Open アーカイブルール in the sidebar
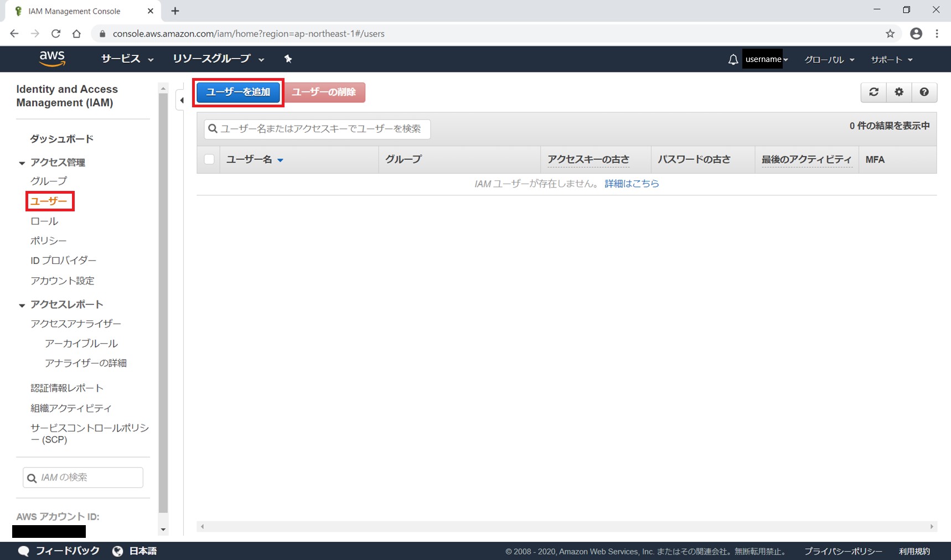 click(x=81, y=344)
